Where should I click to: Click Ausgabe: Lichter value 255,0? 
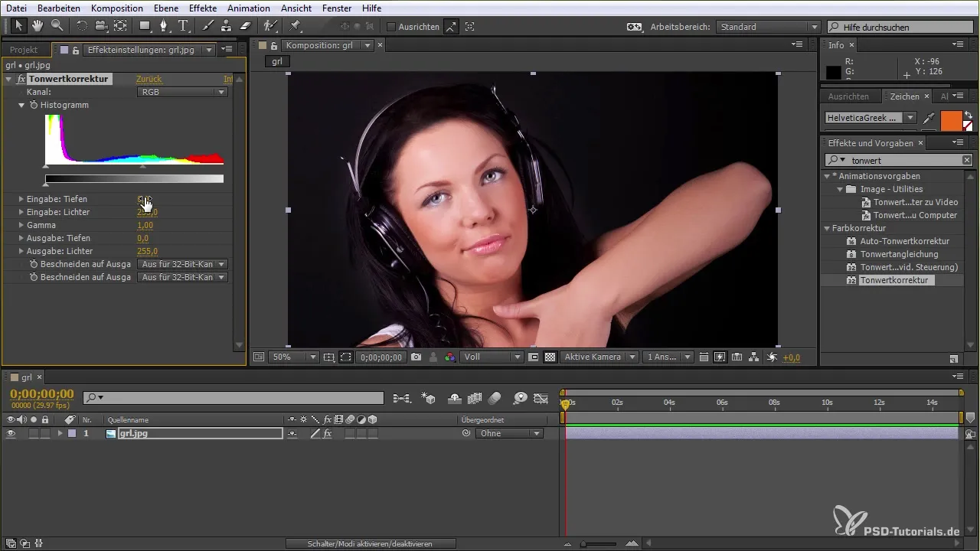(x=147, y=251)
